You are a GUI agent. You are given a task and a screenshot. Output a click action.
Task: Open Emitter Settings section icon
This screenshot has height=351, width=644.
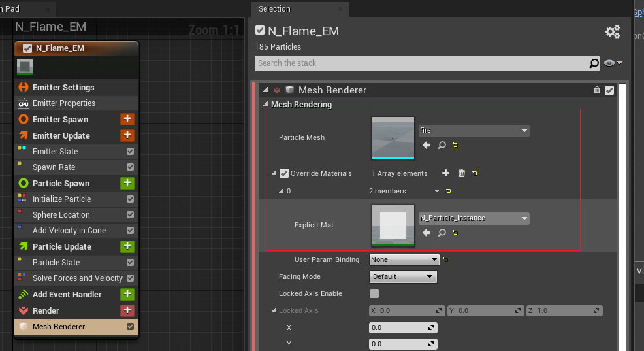tap(24, 87)
